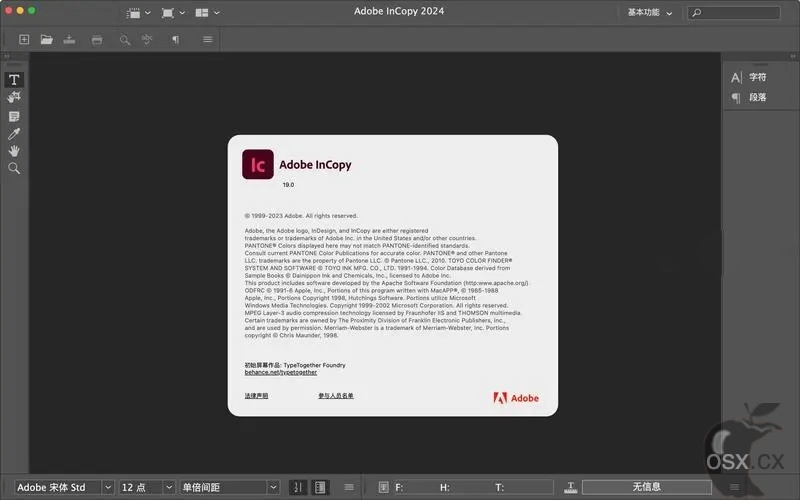Open the top command bar menu icon
800x500 pixels.
pyautogui.click(x=208, y=39)
